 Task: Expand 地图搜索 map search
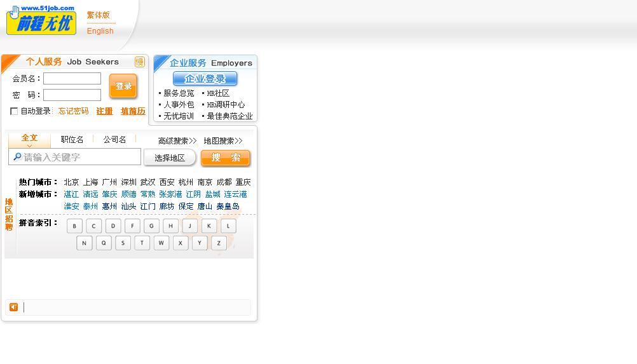coord(223,141)
